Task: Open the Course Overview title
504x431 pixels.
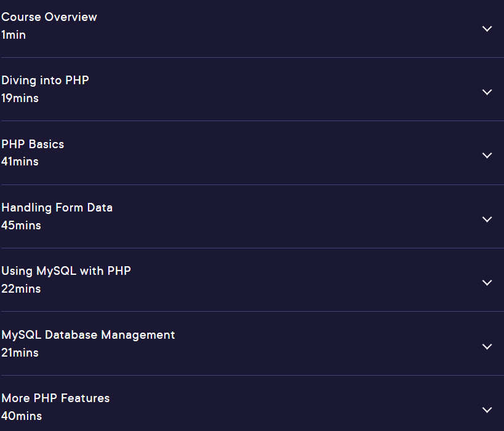Action: [x=49, y=17]
